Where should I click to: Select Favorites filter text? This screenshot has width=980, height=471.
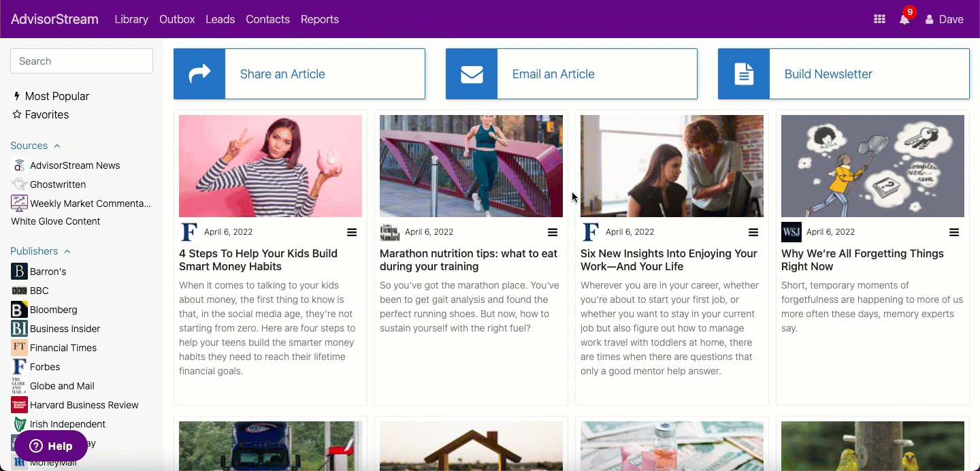coord(47,114)
